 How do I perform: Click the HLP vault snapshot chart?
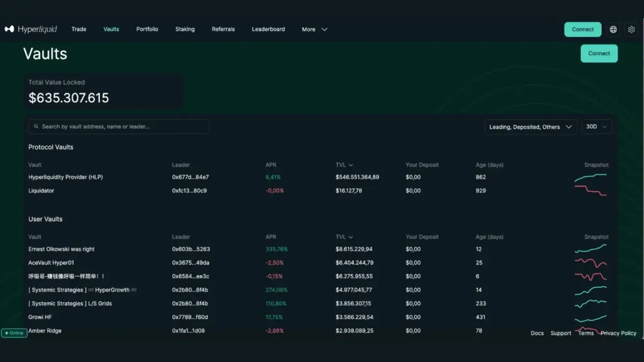point(590,178)
